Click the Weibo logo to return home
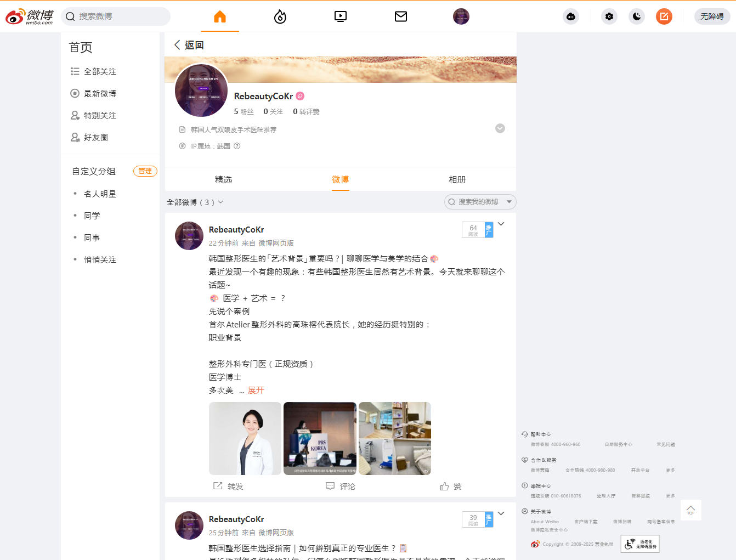This screenshot has height=560, width=736. click(29, 16)
